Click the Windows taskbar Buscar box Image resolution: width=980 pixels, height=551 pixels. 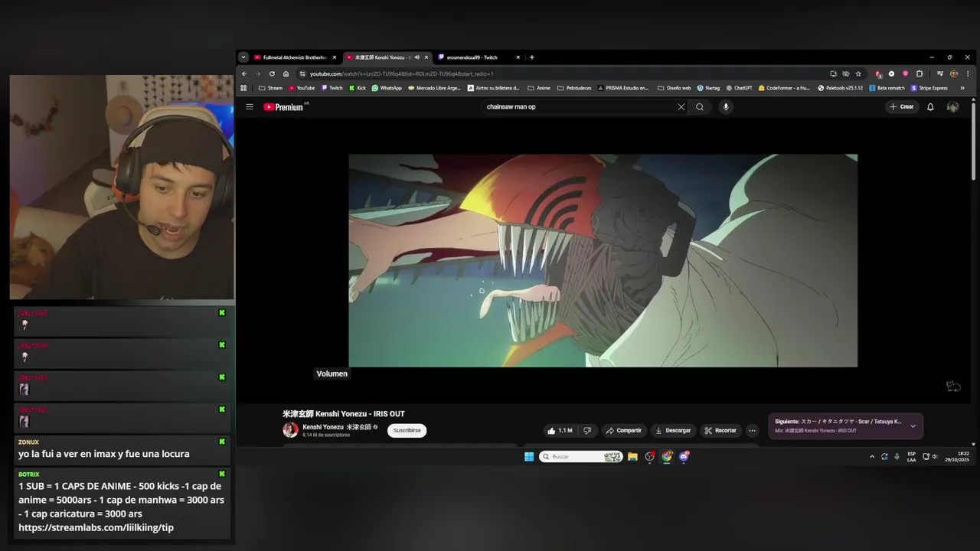581,457
